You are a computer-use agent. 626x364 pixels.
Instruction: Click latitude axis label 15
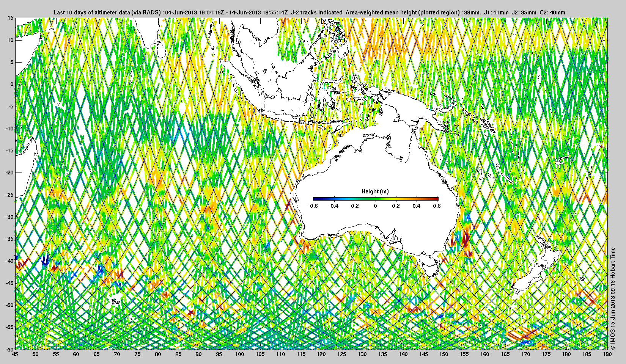point(11,18)
